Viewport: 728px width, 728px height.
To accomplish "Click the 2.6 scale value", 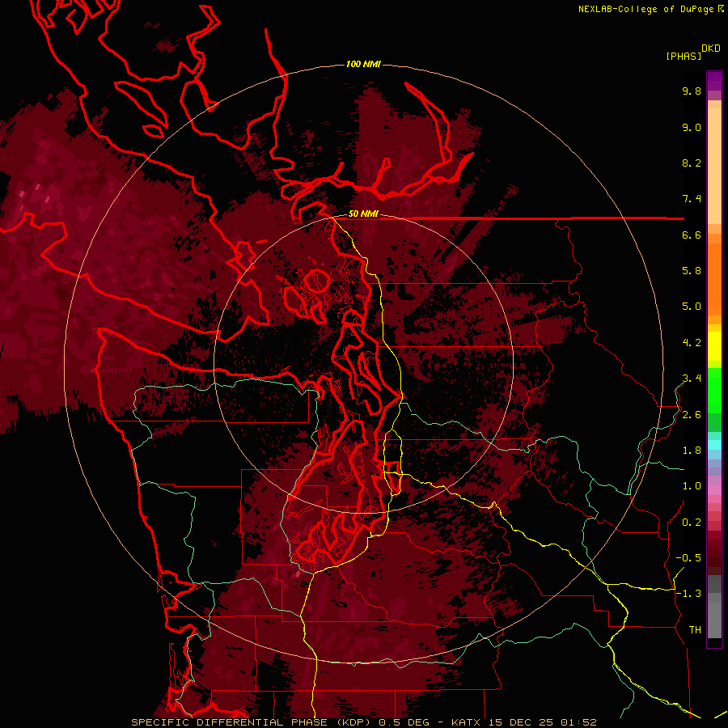I will coord(692,415).
